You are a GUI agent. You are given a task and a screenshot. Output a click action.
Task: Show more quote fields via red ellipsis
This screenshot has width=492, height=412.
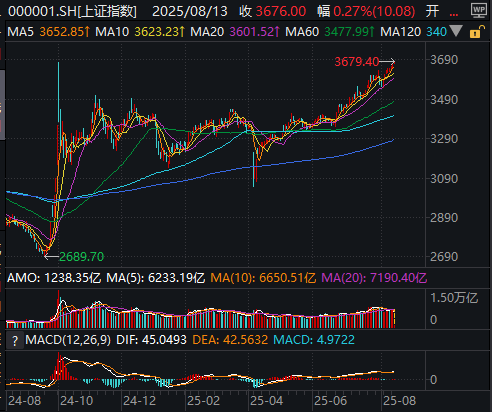coord(454,12)
